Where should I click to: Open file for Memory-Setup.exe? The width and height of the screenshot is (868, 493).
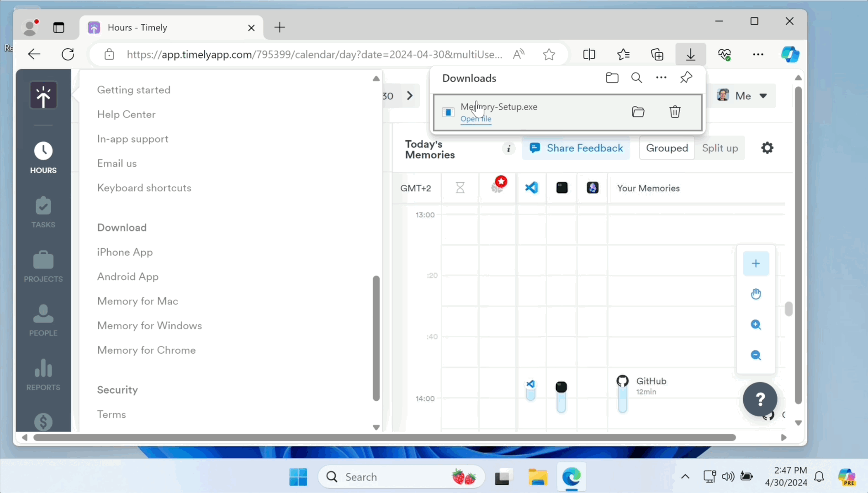476,119
